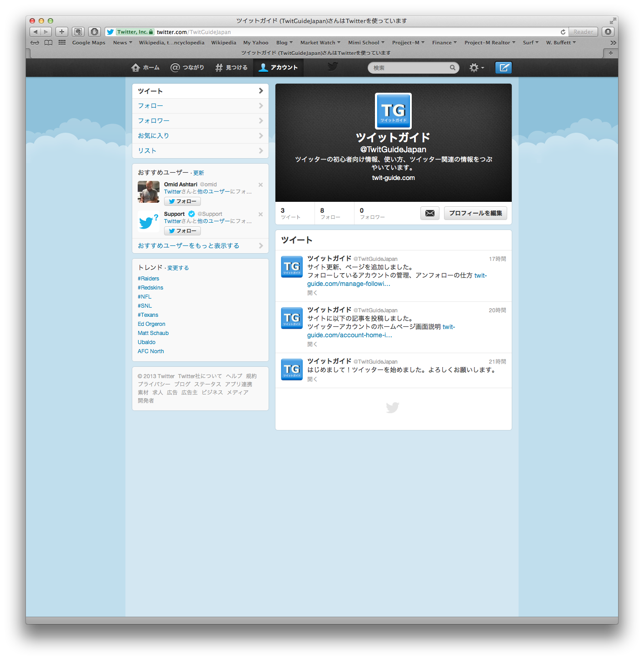Open フォロワー list in the sidebar
Image resolution: width=644 pixels, height=660 pixels.
pyautogui.click(x=200, y=121)
